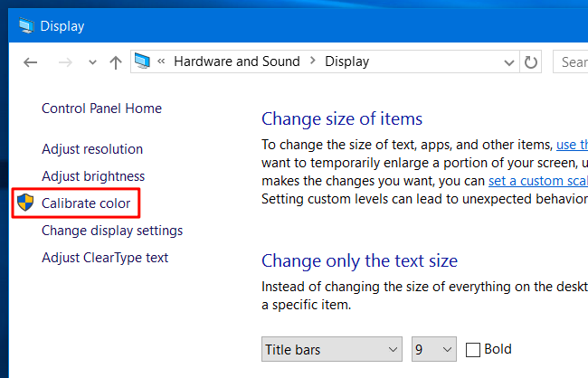Open Calibrate color wizard

[86, 203]
